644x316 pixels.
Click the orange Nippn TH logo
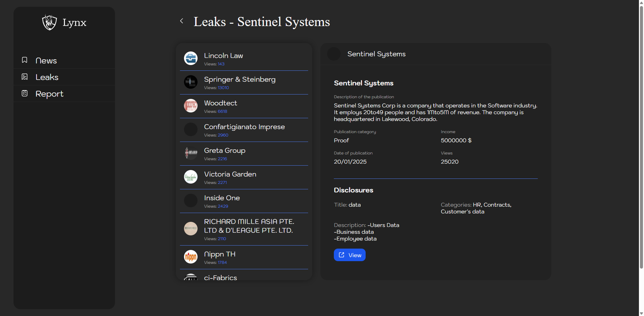191,257
